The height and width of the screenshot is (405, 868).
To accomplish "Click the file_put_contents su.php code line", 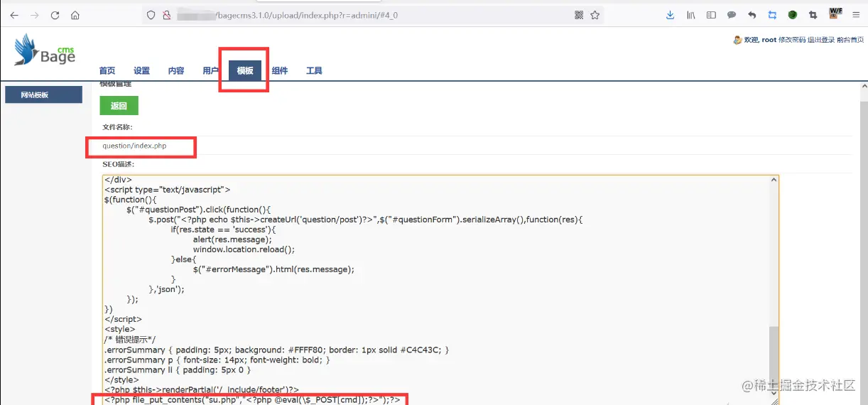I will point(252,400).
